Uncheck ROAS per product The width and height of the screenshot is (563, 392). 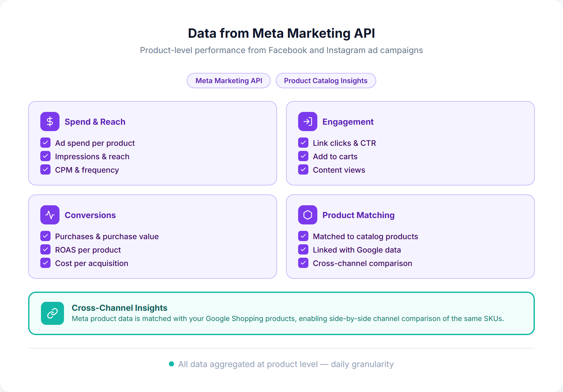click(x=45, y=249)
